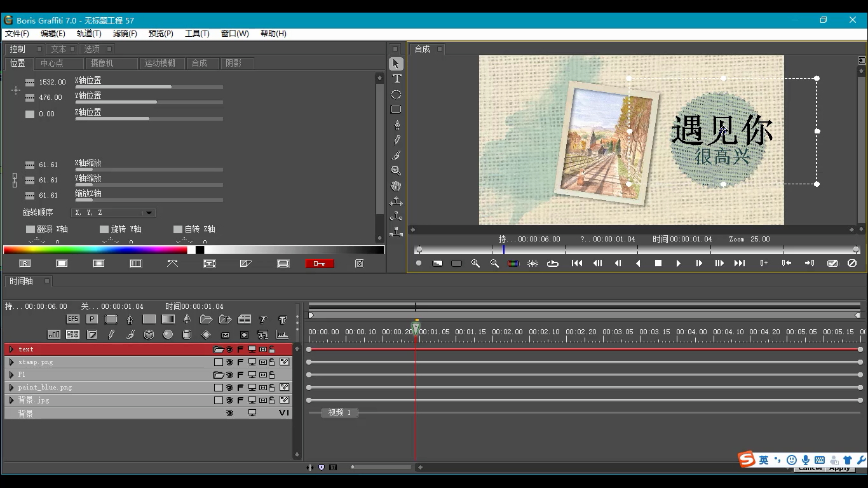This screenshot has height=488, width=868.
Task: Click the red keyframe key button
Action: (320, 263)
